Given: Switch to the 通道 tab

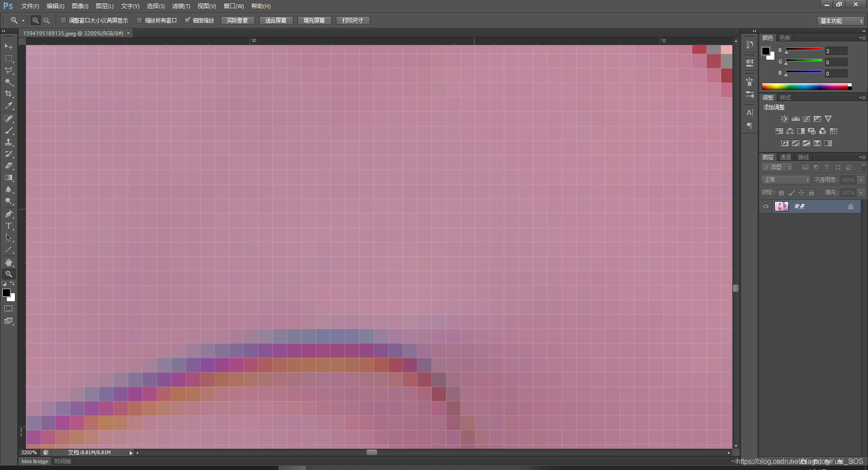Looking at the screenshot, I should pos(785,157).
